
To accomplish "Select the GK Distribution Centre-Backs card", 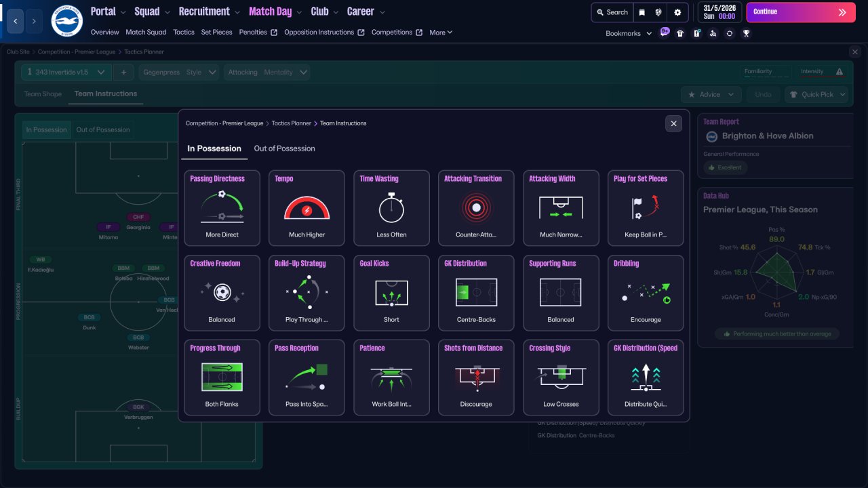I will point(476,293).
